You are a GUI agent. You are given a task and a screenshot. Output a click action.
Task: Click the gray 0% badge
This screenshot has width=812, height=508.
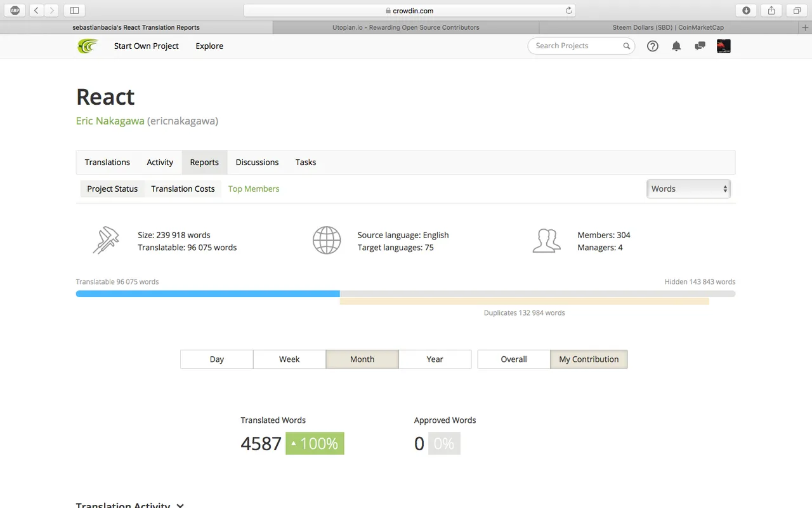pyautogui.click(x=444, y=443)
